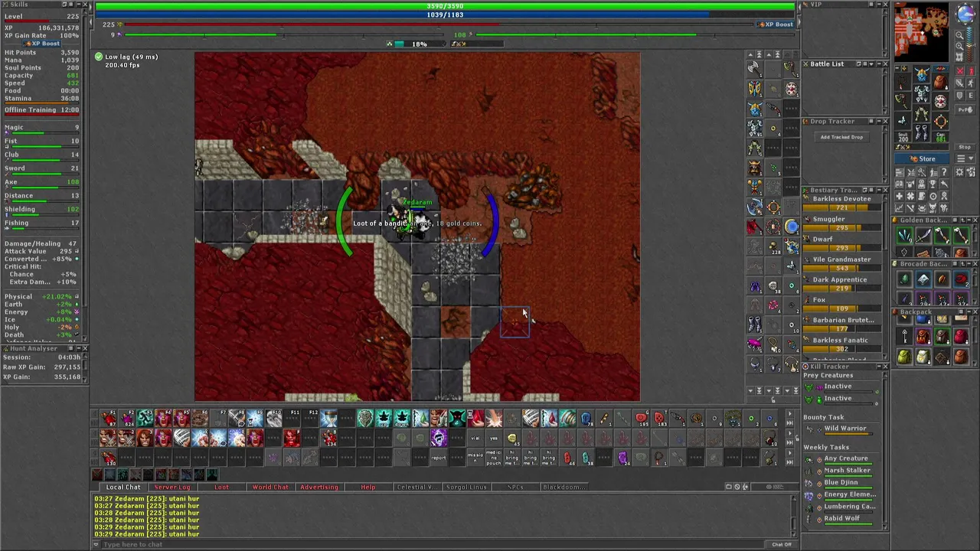
Task: Open the Store button
Action: click(x=922, y=158)
